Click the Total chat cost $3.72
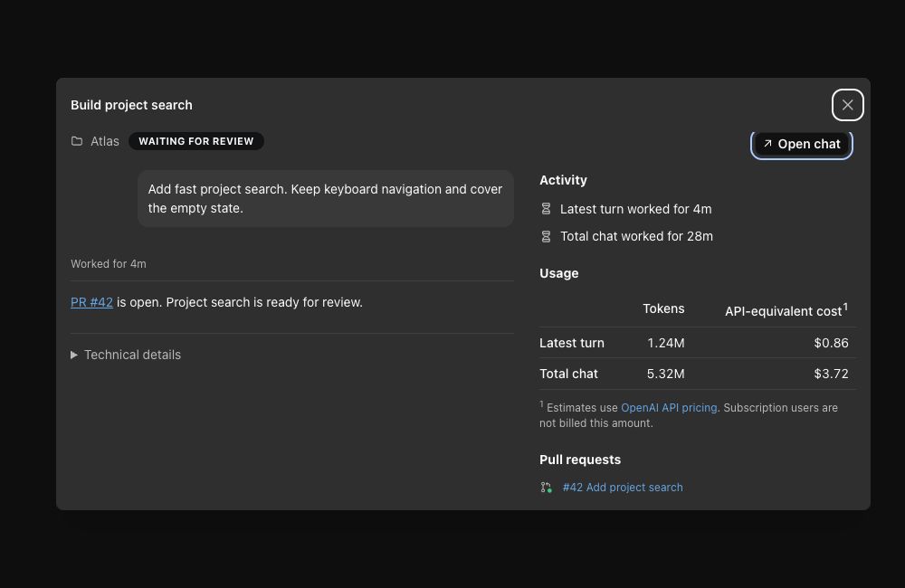Image resolution: width=905 pixels, height=588 pixels. point(831,374)
